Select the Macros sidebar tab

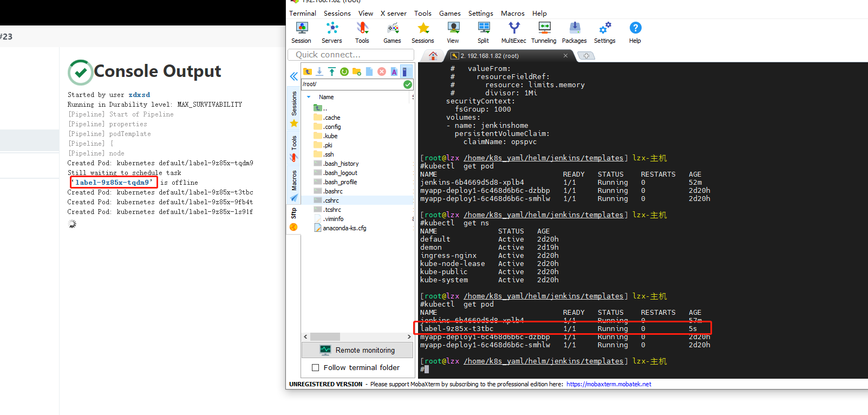[x=294, y=185]
